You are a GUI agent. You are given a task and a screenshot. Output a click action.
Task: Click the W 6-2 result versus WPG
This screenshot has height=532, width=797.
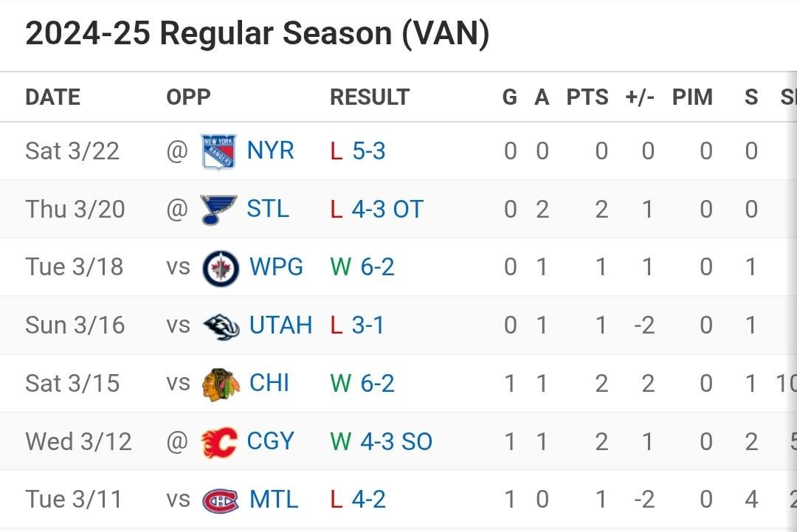pos(361,266)
